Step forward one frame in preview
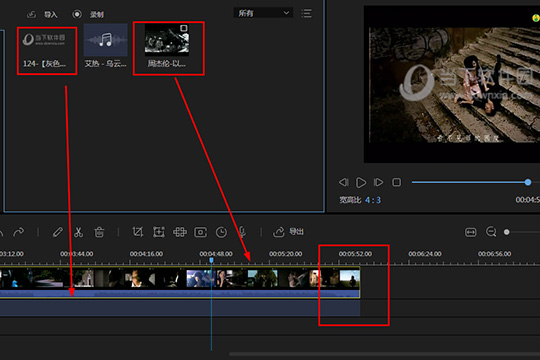The height and width of the screenshot is (360, 540). point(378,182)
